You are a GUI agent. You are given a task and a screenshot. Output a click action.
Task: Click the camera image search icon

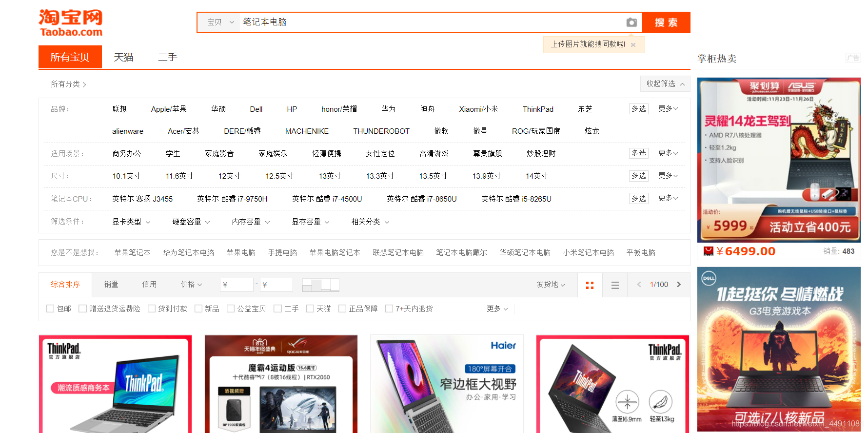tap(631, 22)
